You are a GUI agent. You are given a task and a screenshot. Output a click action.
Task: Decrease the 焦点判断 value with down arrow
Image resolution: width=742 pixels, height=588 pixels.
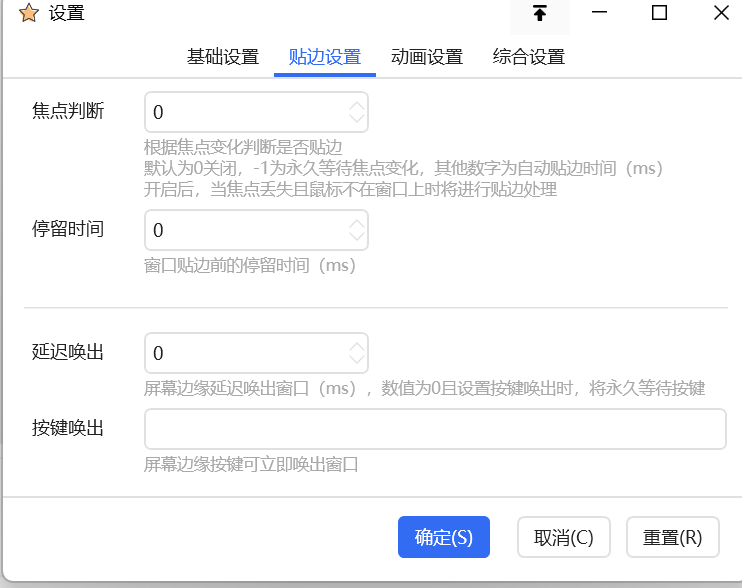coord(357,119)
